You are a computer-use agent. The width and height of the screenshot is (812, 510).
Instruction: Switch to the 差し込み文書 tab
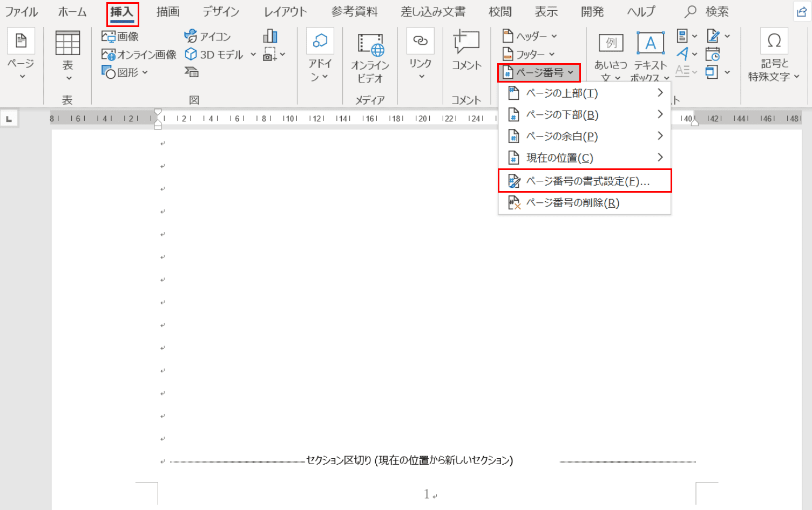(x=433, y=11)
